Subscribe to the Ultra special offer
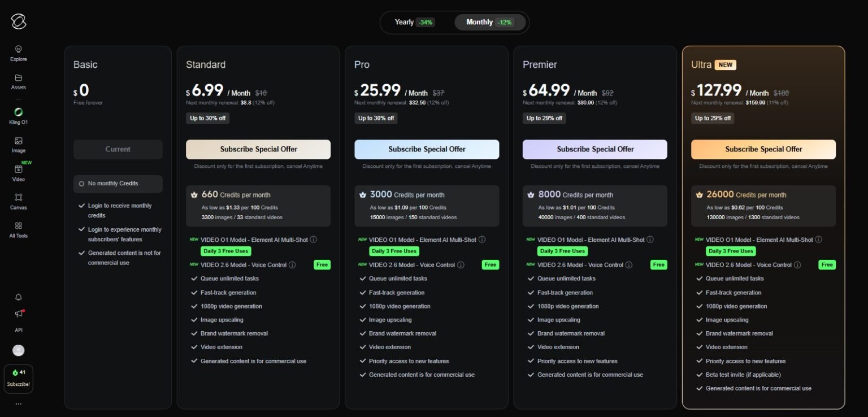 pyautogui.click(x=763, y=149)
